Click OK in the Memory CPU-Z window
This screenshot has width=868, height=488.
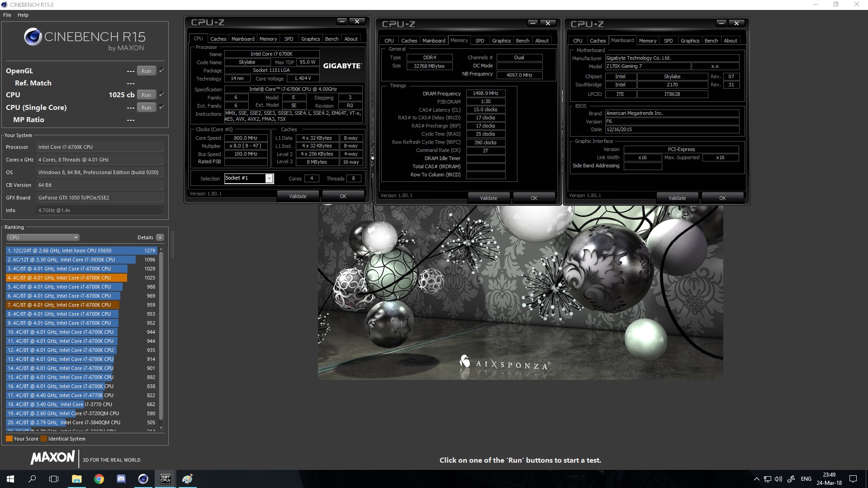pos(534,198)
